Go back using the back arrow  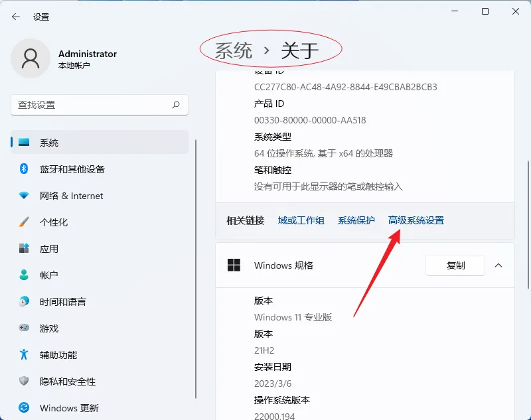pos(16,17)
